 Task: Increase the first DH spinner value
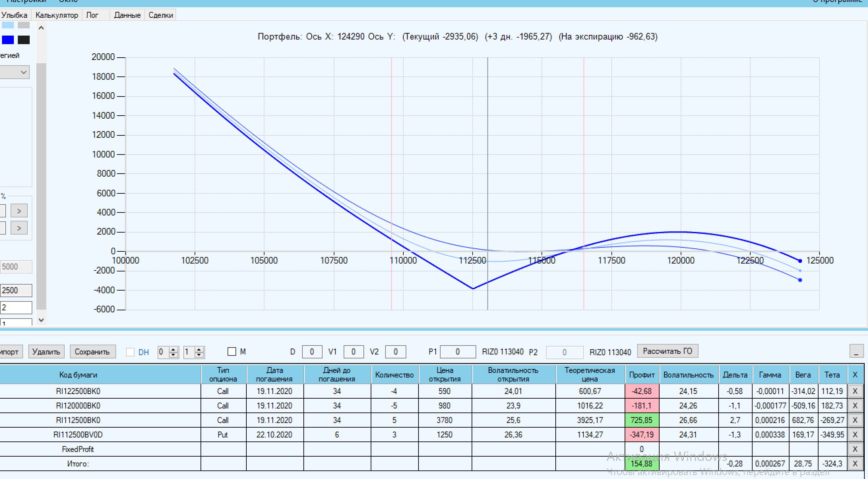point(173,350)
